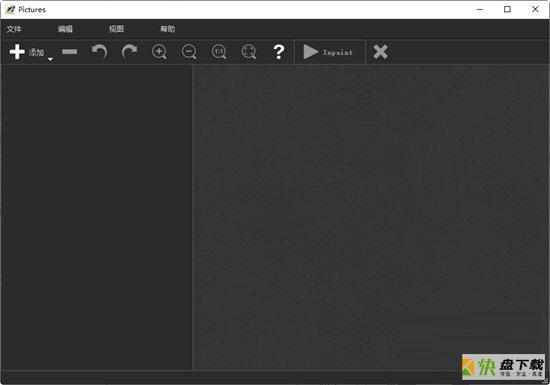
Task: Set zoom to 1:1 actual size
Action: point(219,52)
